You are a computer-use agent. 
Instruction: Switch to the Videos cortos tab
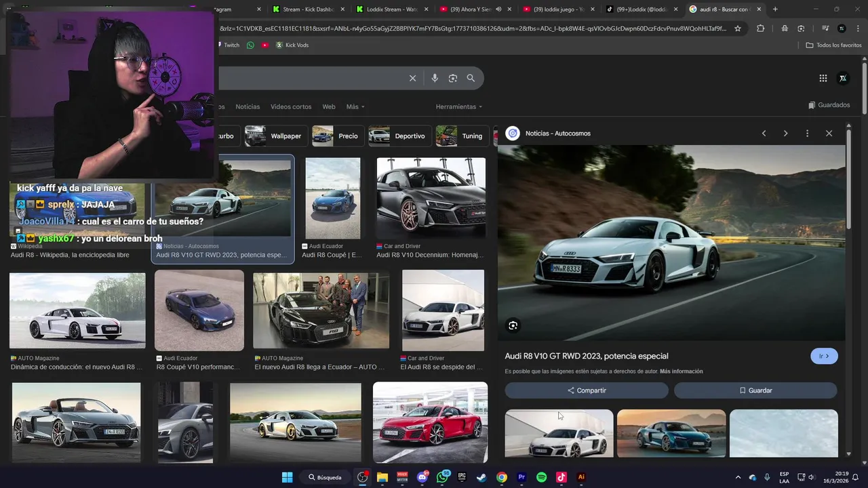[291, 107]
